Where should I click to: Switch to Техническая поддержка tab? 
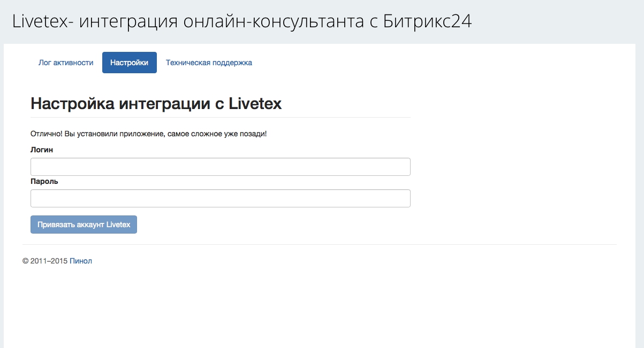[209, 63]
